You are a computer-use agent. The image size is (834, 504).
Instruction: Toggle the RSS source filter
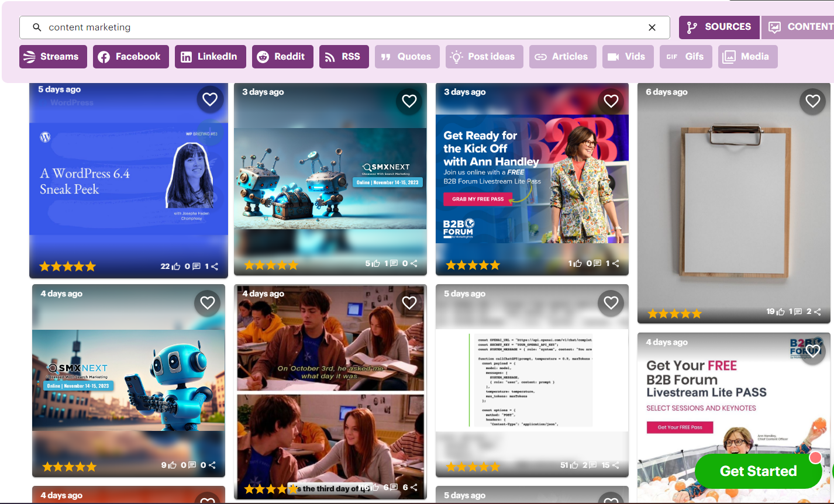tap(344, 57)
